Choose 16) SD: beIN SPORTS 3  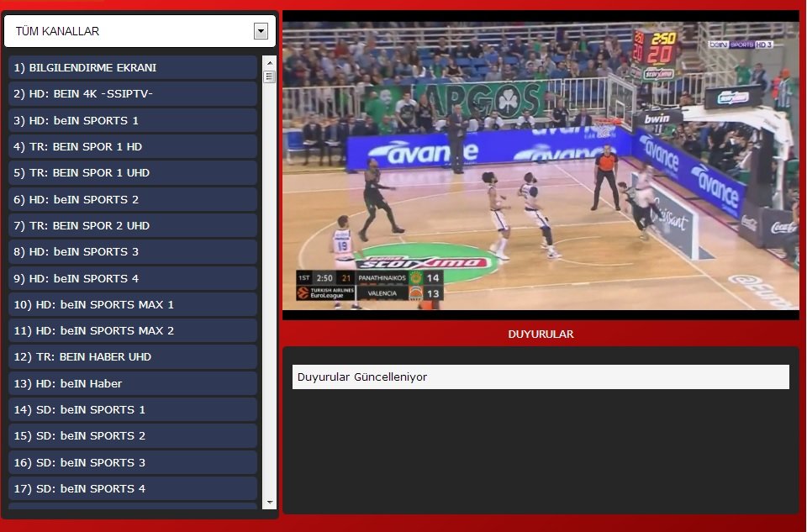tap(133, 462)
